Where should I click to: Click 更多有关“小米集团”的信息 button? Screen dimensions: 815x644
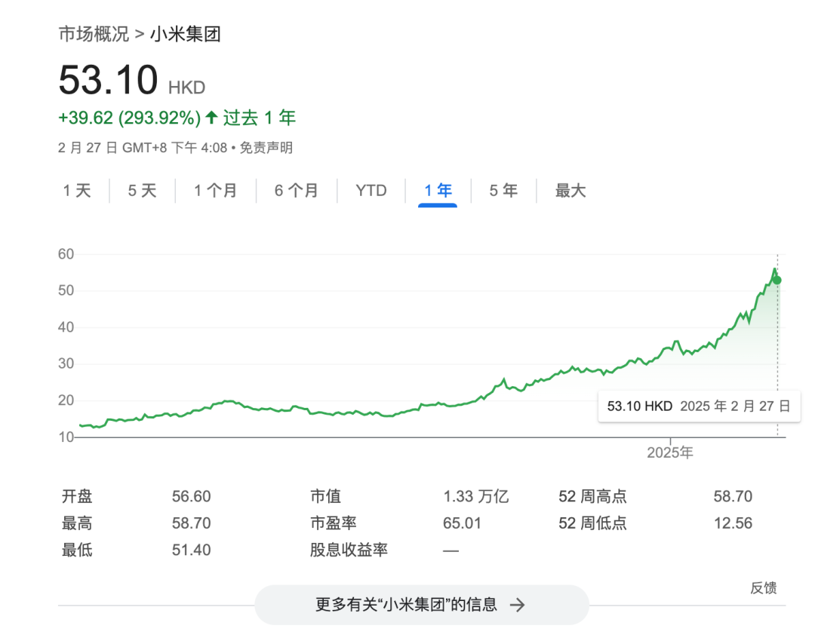tap(422, 605)
